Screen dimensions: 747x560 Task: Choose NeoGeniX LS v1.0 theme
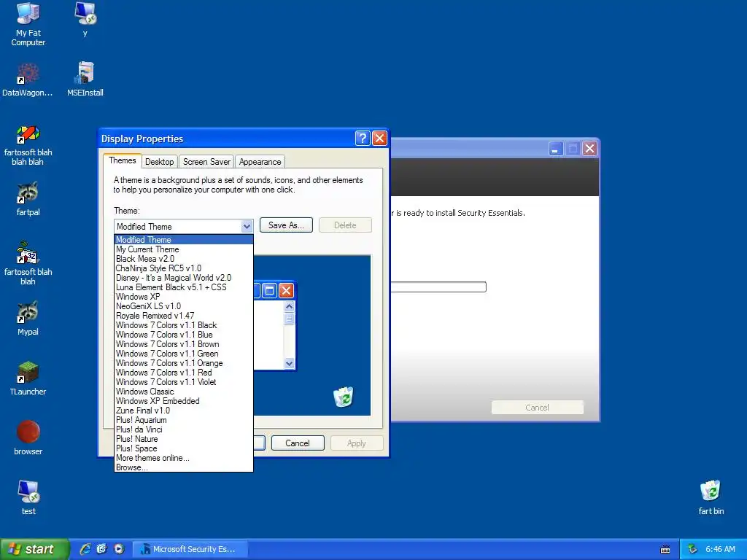tap(184, 306)
